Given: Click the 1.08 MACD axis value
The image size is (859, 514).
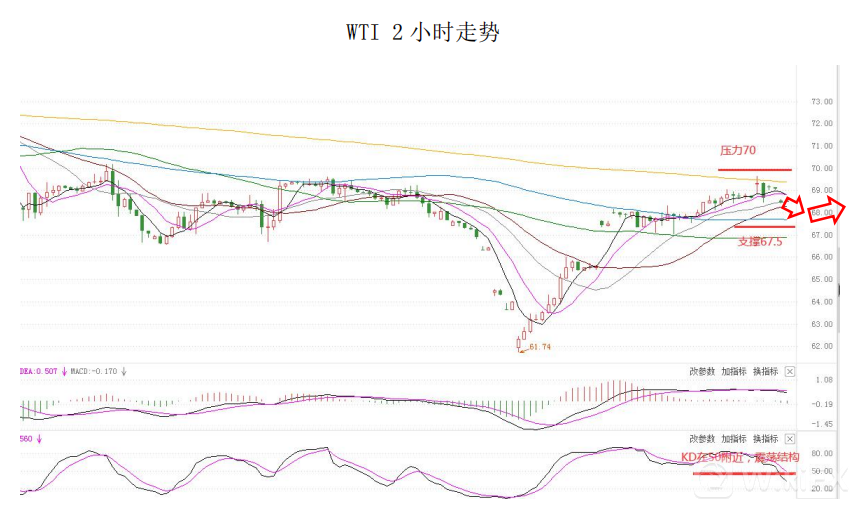Looking at the screenshot, I should pyautogui.click(x=824, y=380).
